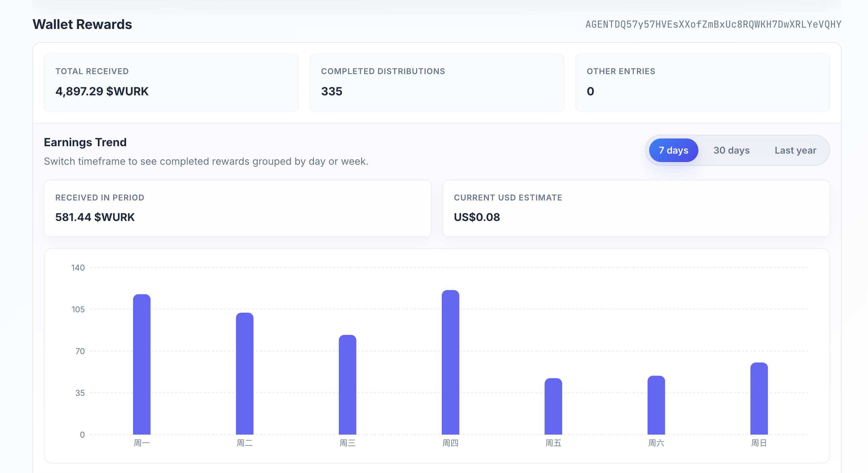Click the 105 y-axis label
Image resolution: width=868 pixels, height=473 pixels.
(x=78, y=309)
